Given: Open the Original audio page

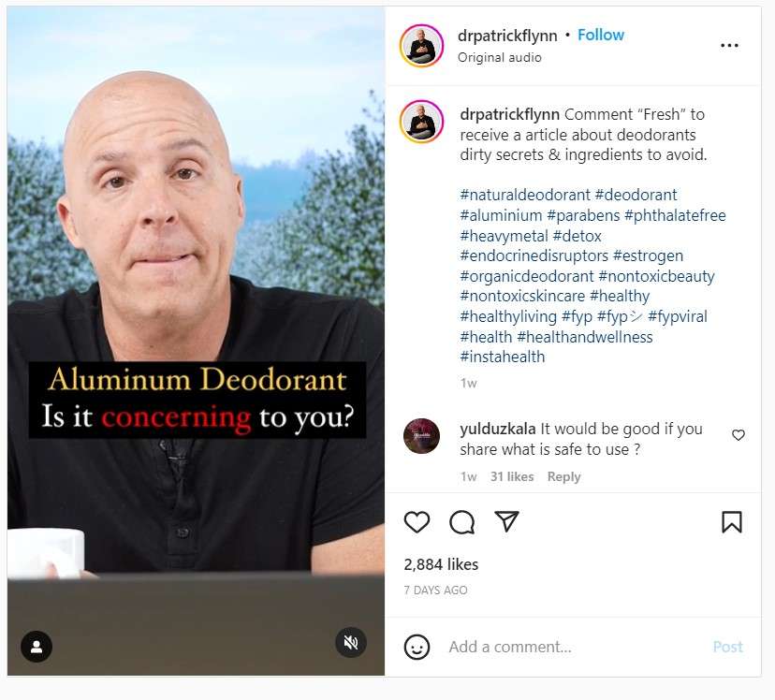Looking at the screenshot, I should [499, 57].
